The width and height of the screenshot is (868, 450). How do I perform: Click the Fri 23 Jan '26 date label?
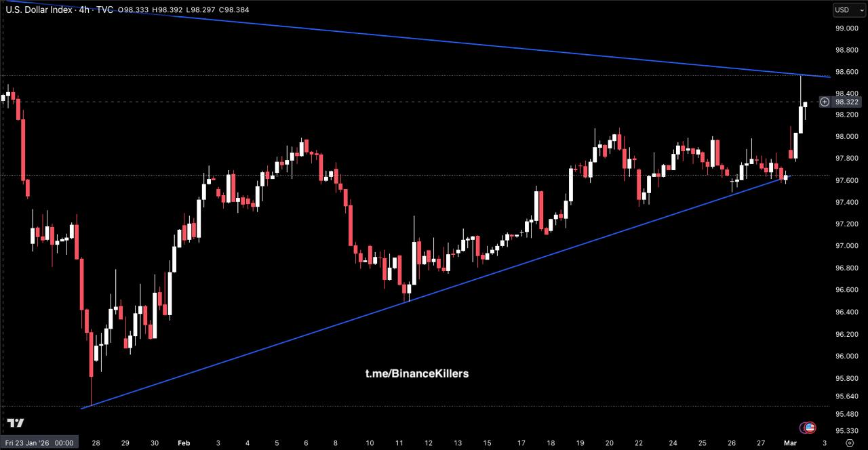pos(39,443)
